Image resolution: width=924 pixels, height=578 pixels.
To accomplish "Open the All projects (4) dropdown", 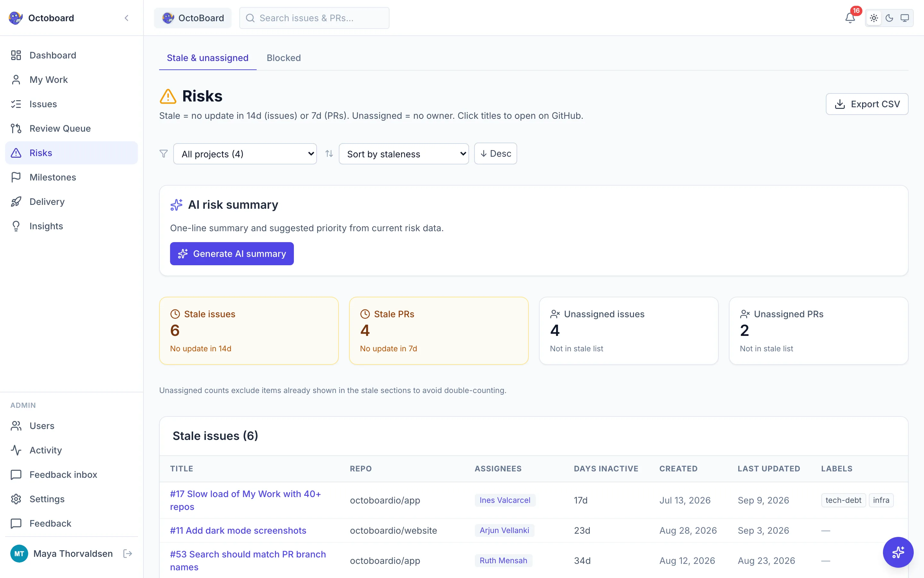I will (245, 154).
